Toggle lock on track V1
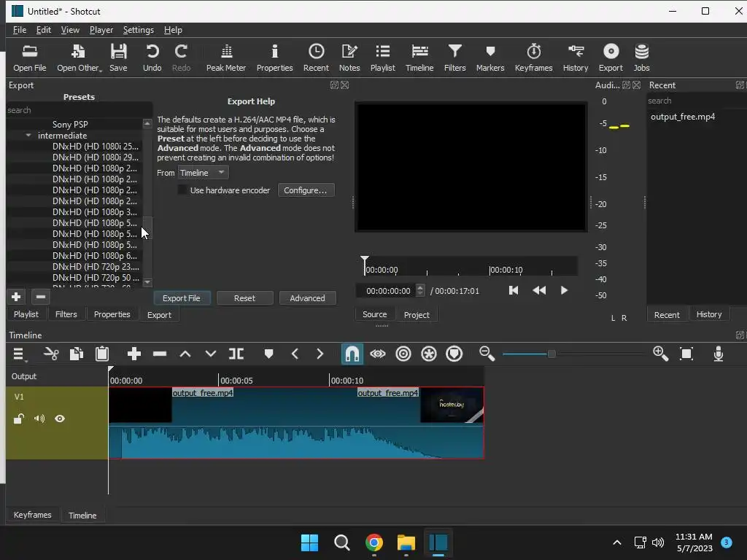Screen dimensions: 747x560 click(18, 419)
